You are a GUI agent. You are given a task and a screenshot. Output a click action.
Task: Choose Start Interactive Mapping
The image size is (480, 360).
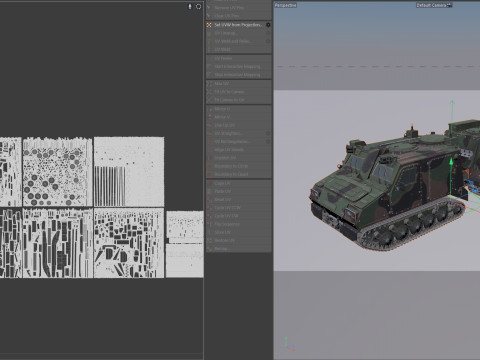[239, 67]
